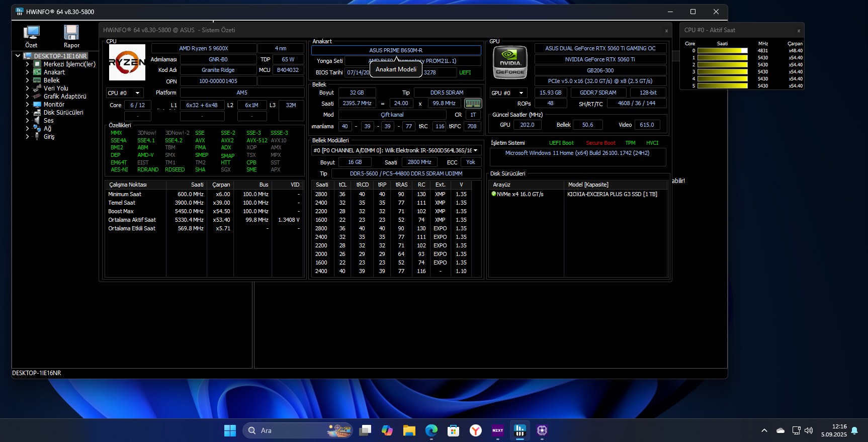Open NZXT CAM from the taskbar

tap(498, 430)
